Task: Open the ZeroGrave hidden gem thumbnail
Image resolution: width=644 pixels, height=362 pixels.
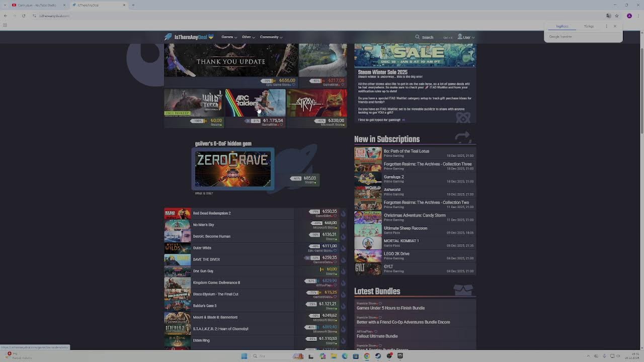Action: (x=233, y=169)
